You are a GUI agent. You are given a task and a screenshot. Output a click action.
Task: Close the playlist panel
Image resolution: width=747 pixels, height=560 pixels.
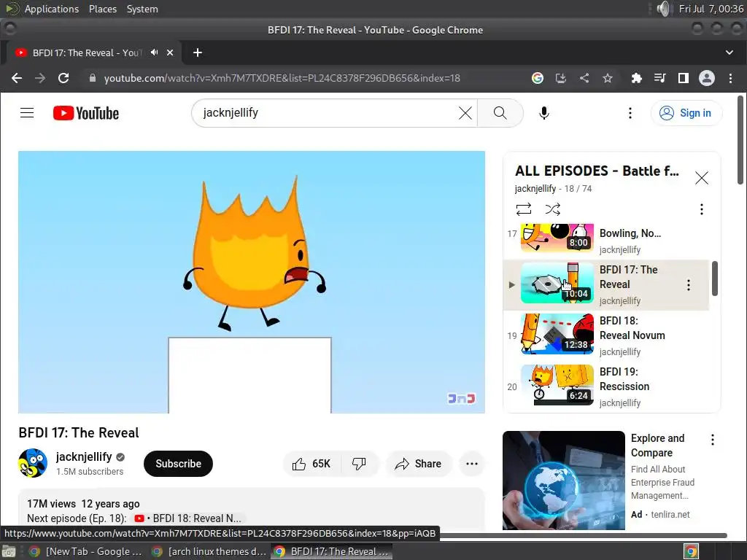701,178
